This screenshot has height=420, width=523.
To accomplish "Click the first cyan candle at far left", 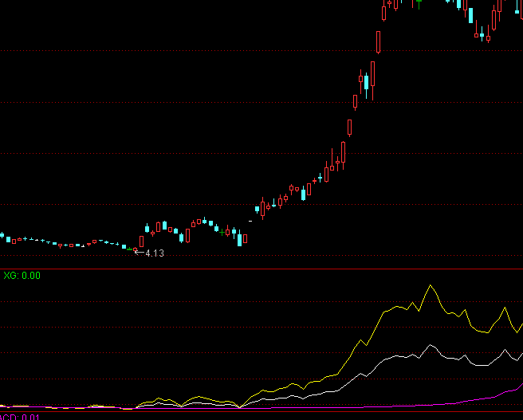I will click(x=2, y=236).
